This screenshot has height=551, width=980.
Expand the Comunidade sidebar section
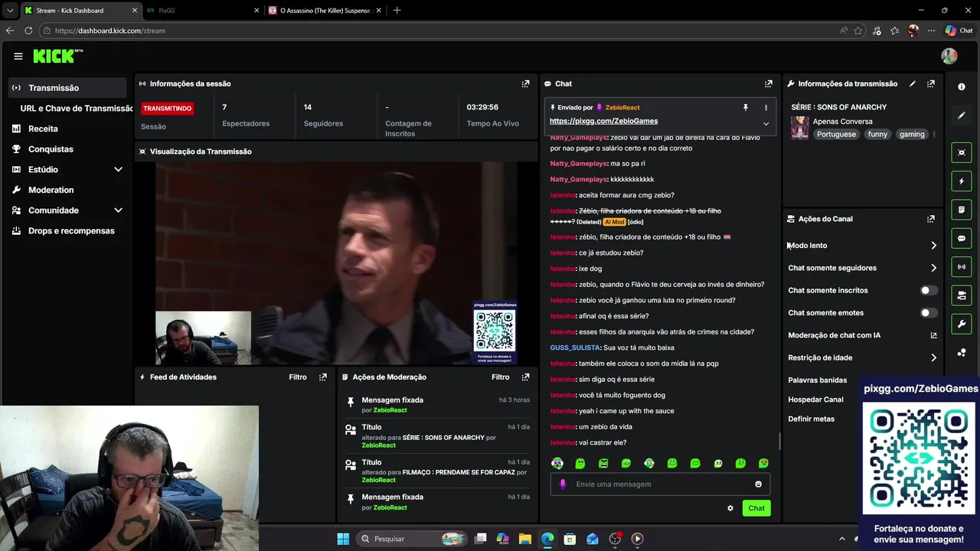coord(118,210)
